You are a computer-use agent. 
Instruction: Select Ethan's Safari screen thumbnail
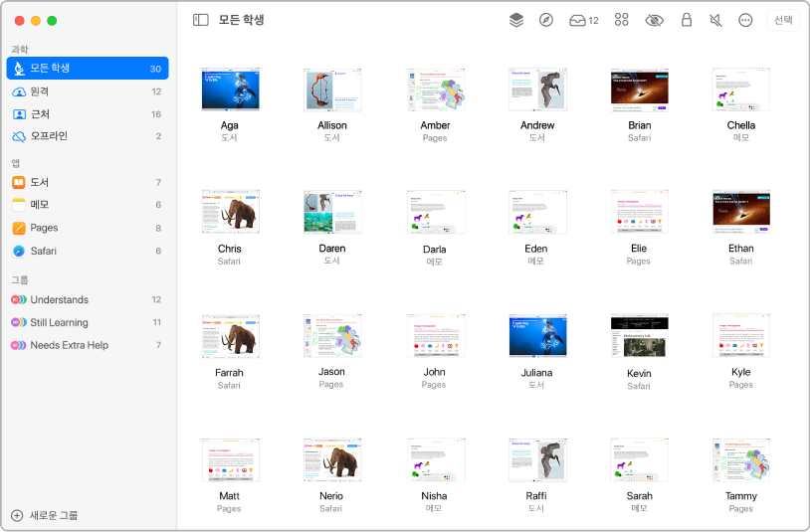740,212
